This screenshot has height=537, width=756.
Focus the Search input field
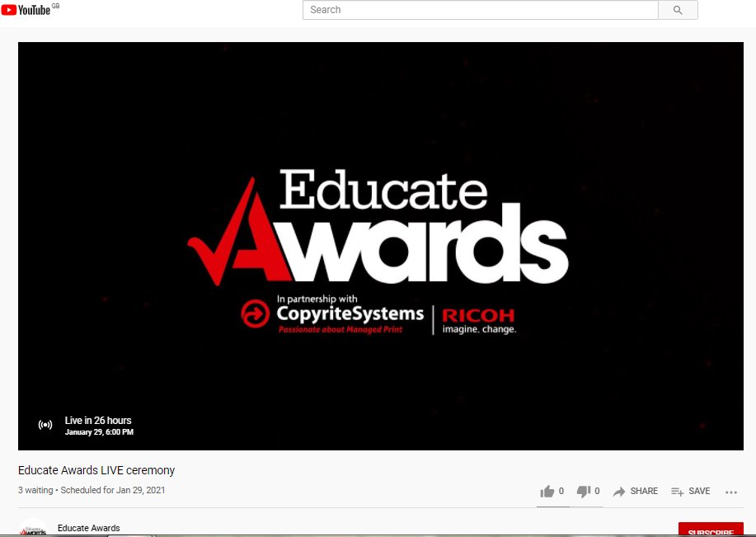[x=480, y=10]
